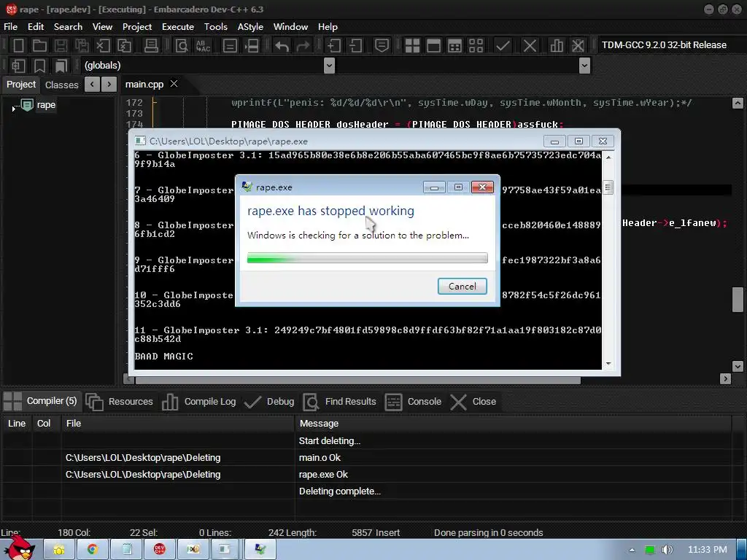Open the empty function dropdown beside globals
Image resolution: width=747 pixels, height=560 pixels.
pos(585,66)
